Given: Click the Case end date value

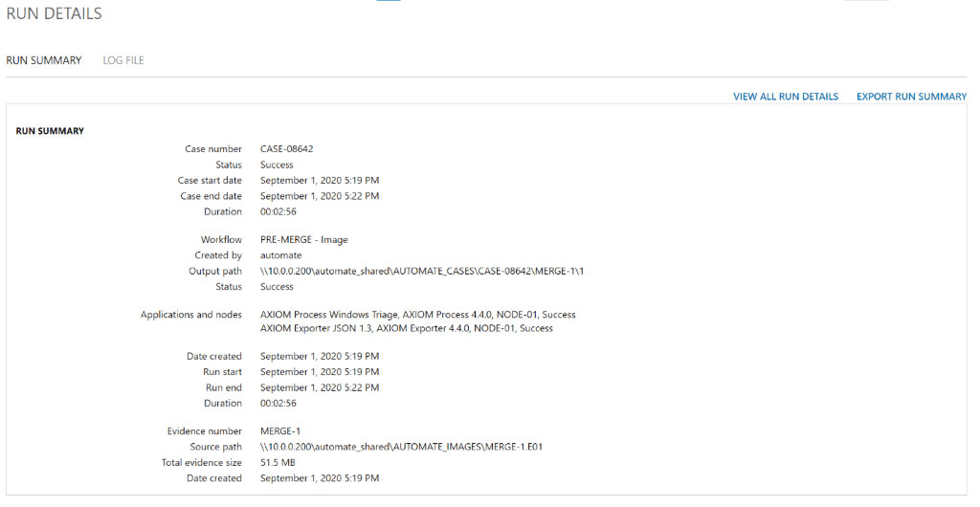Looking at the screenshot, I should [x=320, y=196].
